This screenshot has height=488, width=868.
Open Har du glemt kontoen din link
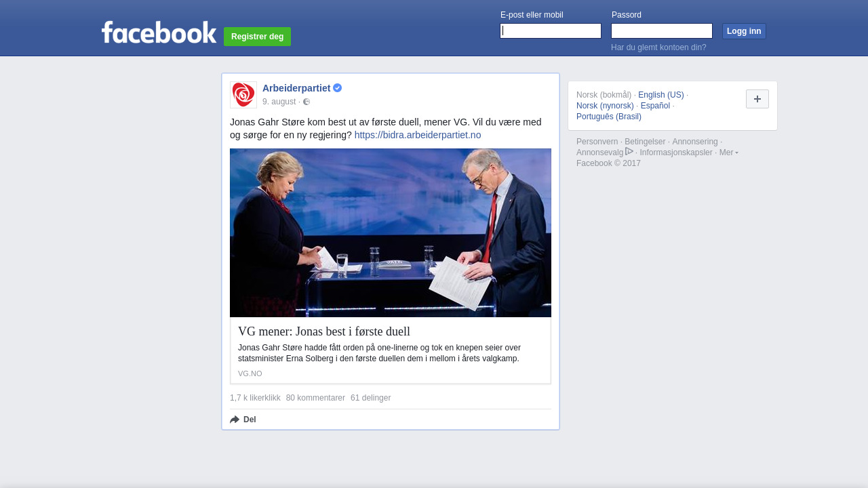(x=658, y=47)
